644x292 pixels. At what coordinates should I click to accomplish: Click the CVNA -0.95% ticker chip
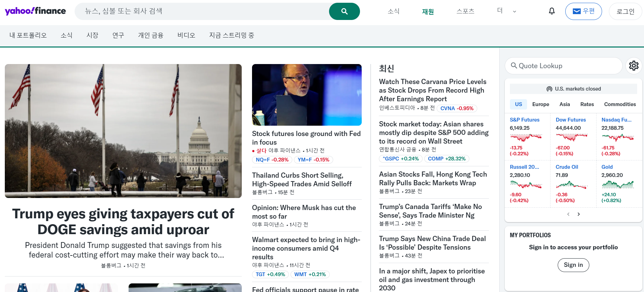[457, 108]
